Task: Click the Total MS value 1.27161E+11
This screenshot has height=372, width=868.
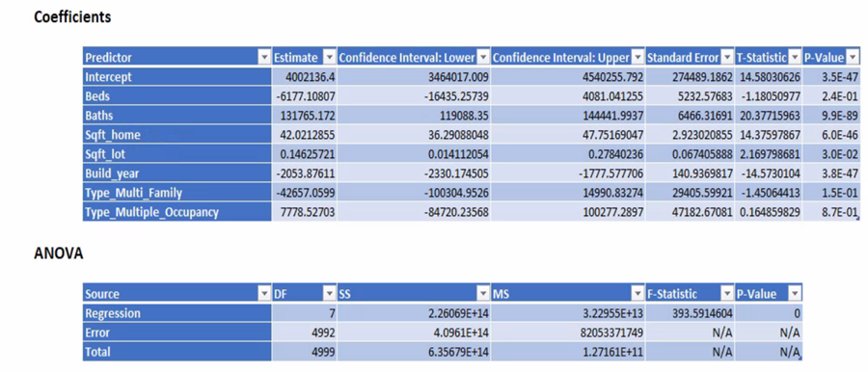Action: [x=568, y=352]
